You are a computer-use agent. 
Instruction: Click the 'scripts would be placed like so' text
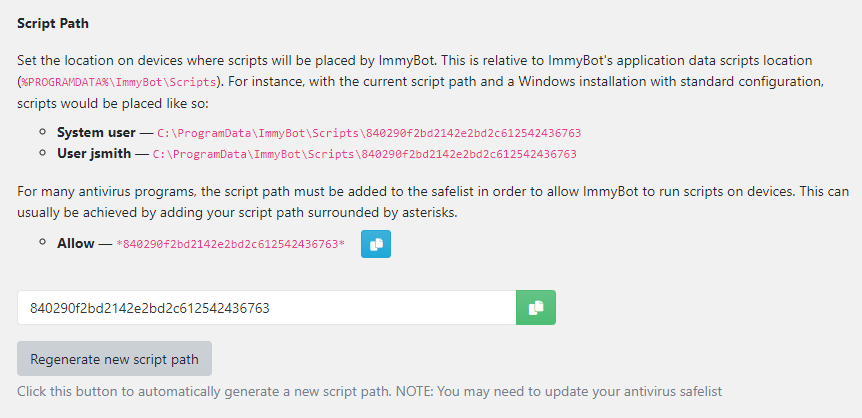tap(100, 104)
